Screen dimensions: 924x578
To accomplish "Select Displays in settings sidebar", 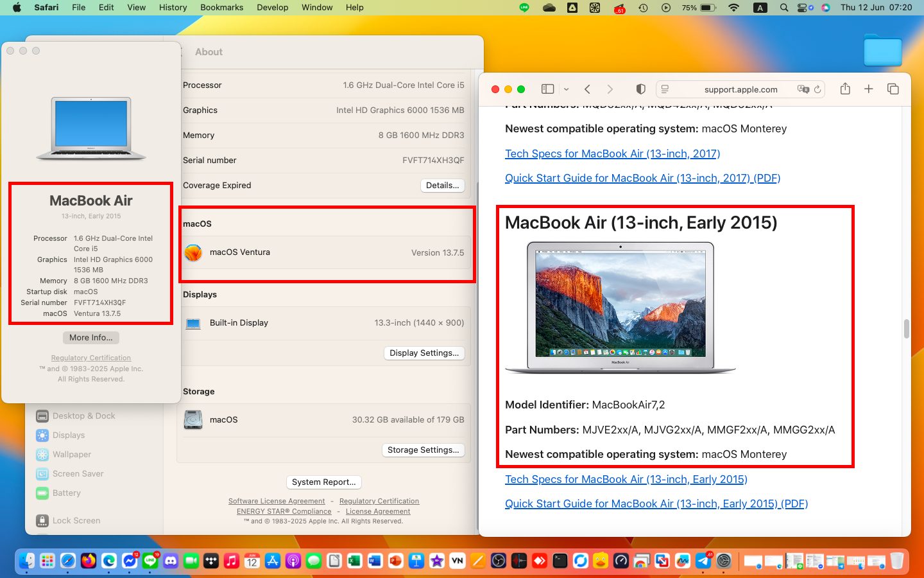I will point(61,435).
